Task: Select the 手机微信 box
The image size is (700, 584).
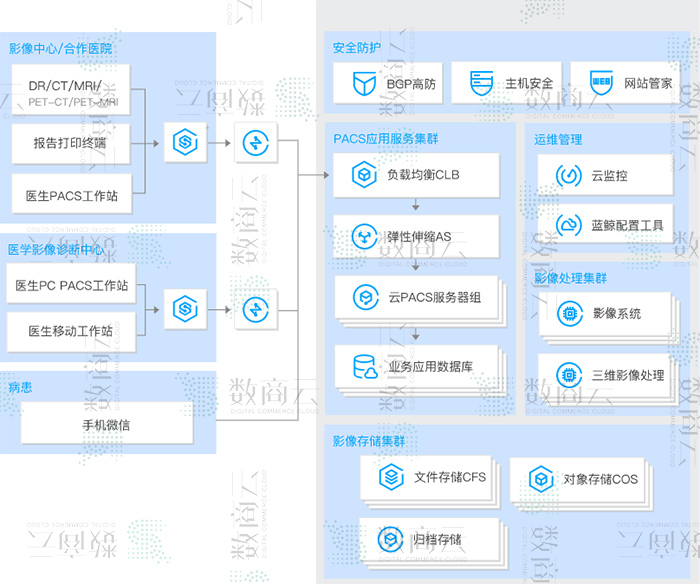Action: tap(107, 423)
